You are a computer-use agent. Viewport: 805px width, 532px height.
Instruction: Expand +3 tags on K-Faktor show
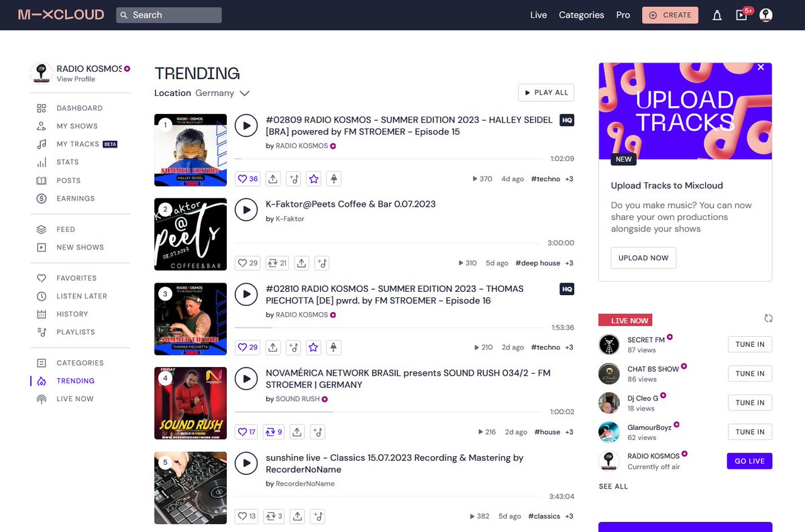569,263
